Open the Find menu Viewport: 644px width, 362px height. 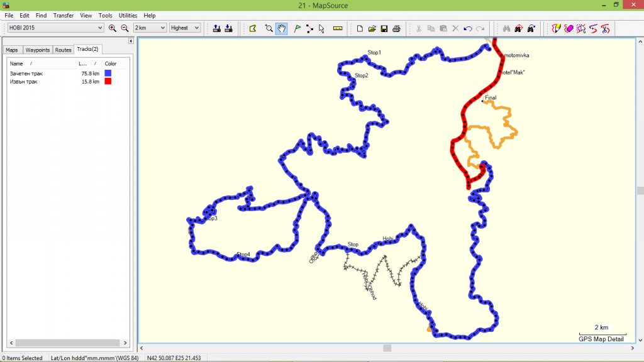[x=41, y=15]
